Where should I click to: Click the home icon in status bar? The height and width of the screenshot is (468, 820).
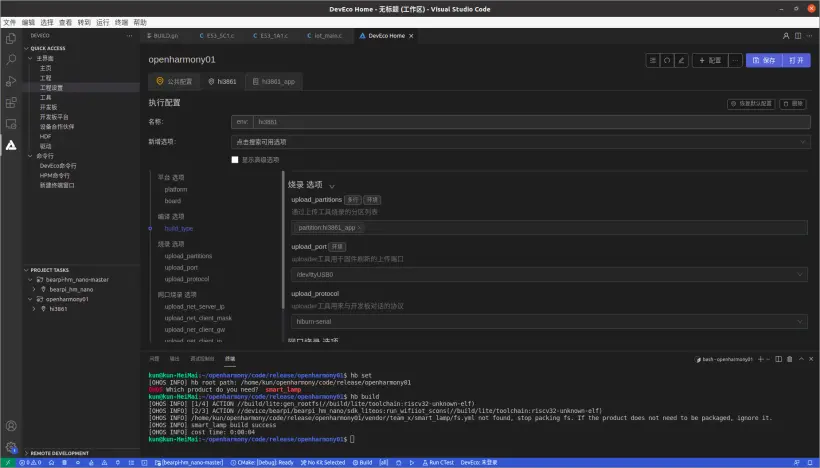click(x=51, y=463)
